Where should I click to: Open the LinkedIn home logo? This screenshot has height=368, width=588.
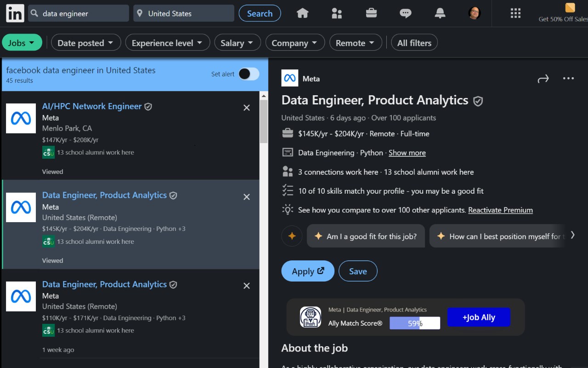tap(15, 13)
